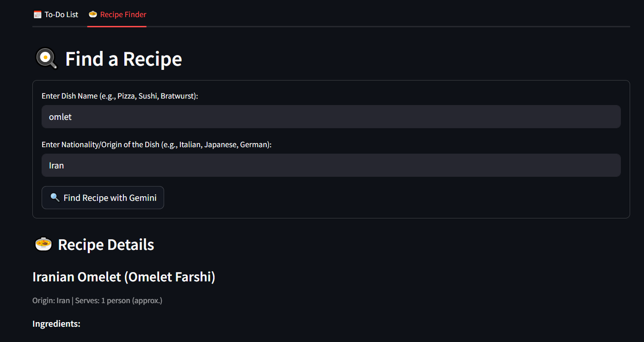Click the Recipe Details heading text
This screenshot has width=644, height=342.
click(106, 244)
